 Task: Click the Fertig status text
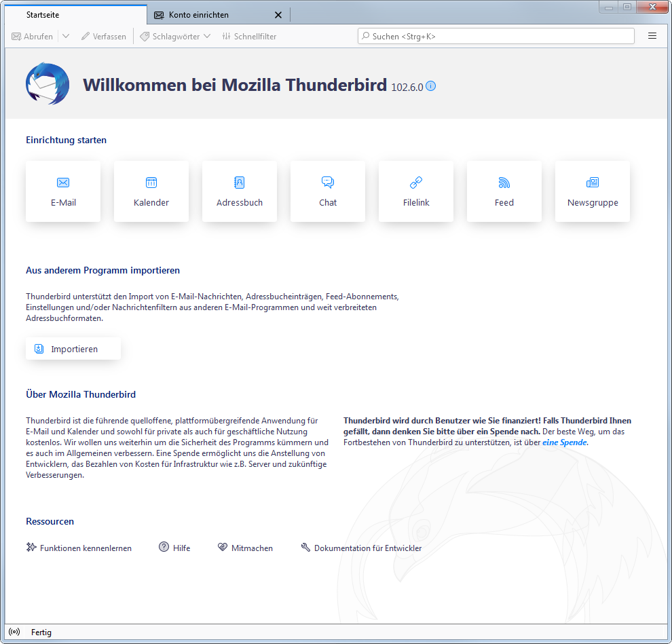[41, 632]
